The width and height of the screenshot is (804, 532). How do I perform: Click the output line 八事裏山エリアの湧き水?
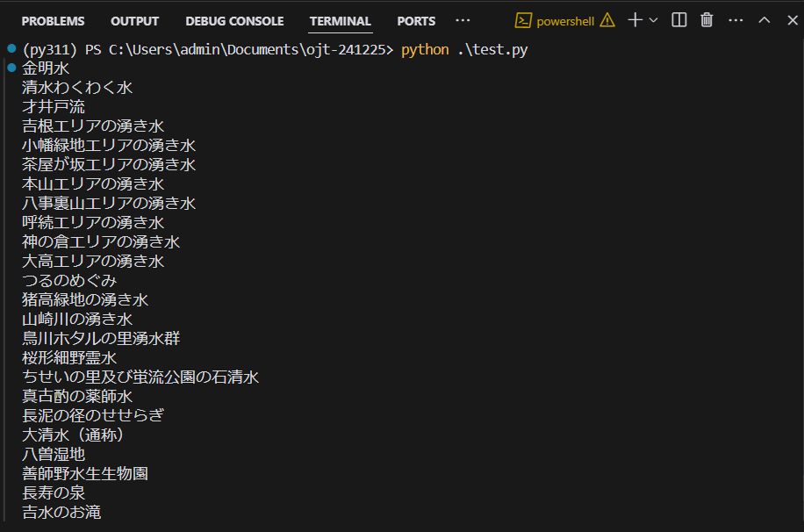[x=109, y=203]
